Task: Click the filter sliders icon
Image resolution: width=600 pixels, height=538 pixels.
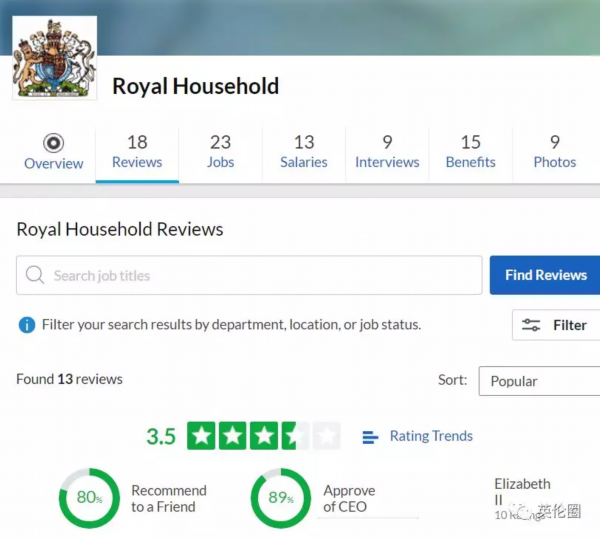Action: [531, 325]
